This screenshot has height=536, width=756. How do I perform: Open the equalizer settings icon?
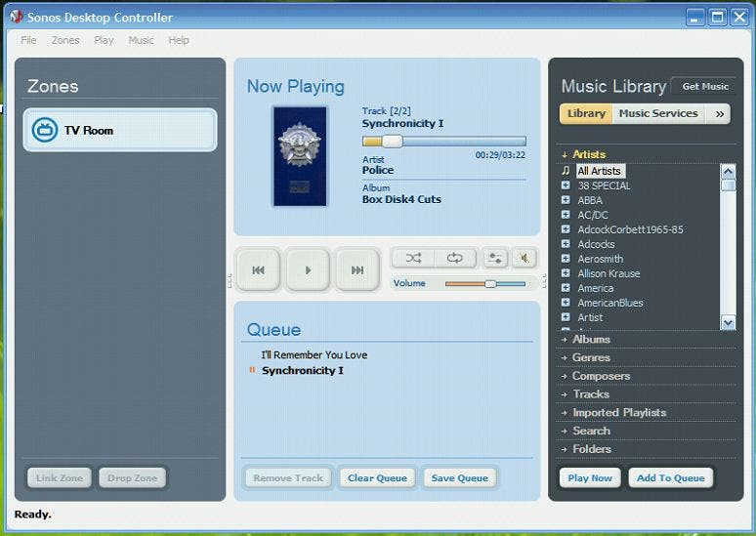tap(495, 258)
